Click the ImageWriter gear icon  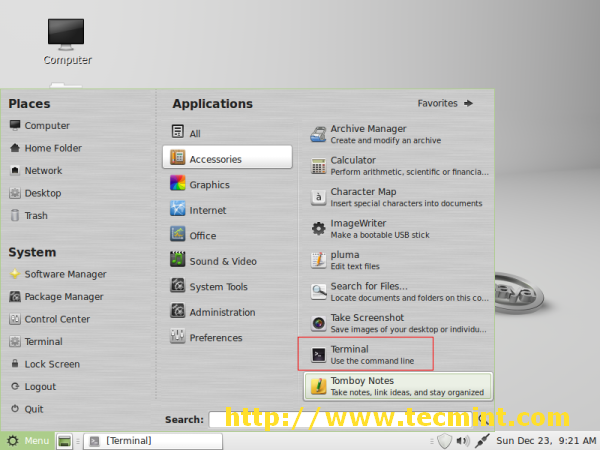(318, 229)
